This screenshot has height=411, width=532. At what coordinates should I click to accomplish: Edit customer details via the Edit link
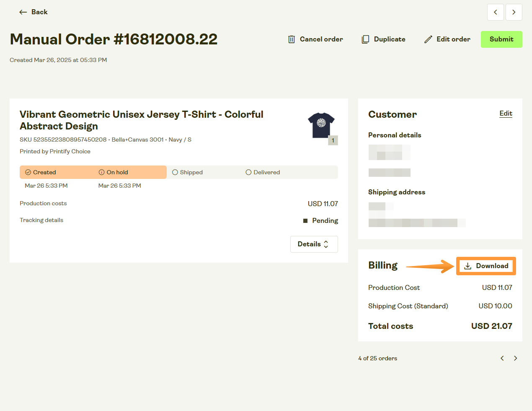coord(506,114)
